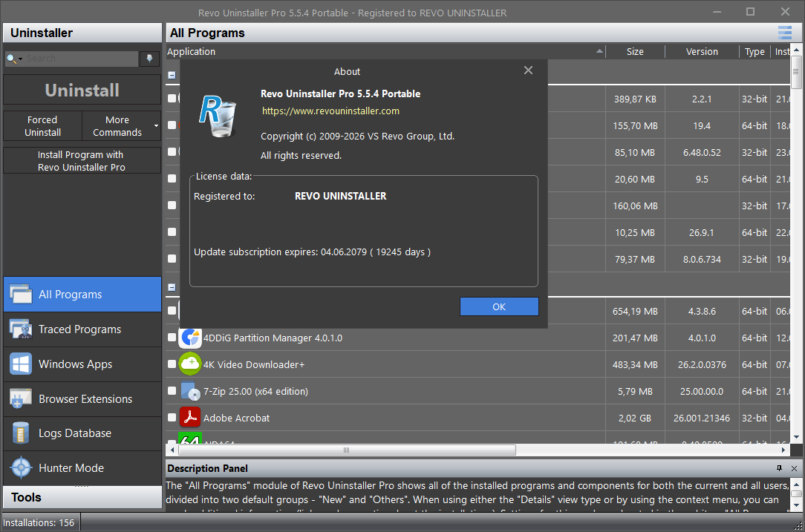Open the revouninstaller.com link
This screenshot has width=805, height=532.
pos(330,111)
